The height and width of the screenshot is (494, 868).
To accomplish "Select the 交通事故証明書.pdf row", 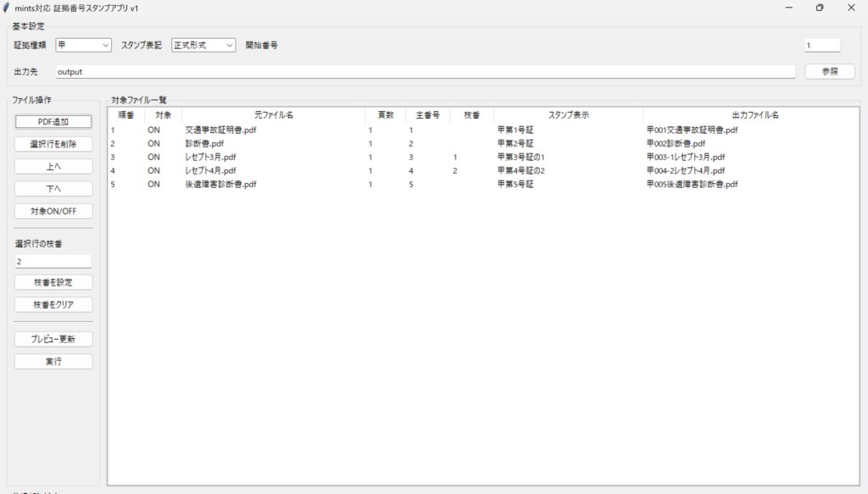I will (222, 130).
